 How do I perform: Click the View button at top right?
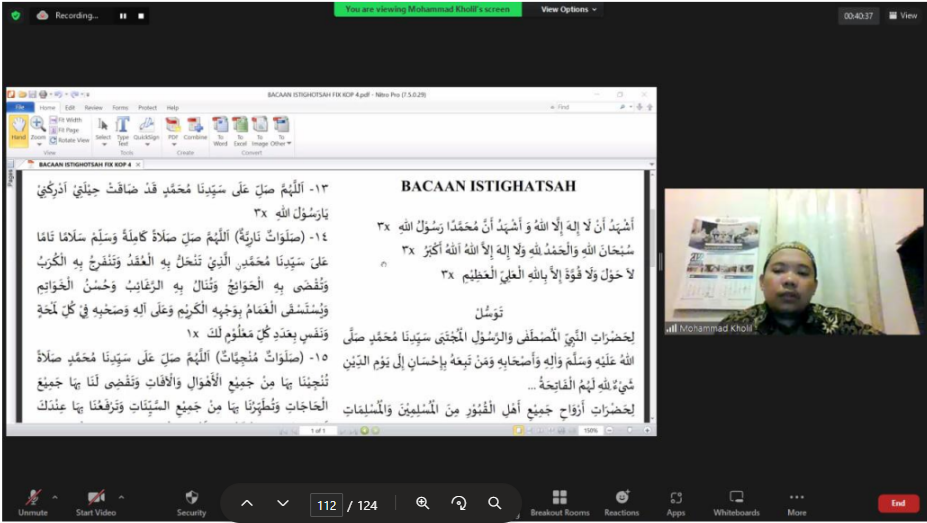(x=902, y=16)
